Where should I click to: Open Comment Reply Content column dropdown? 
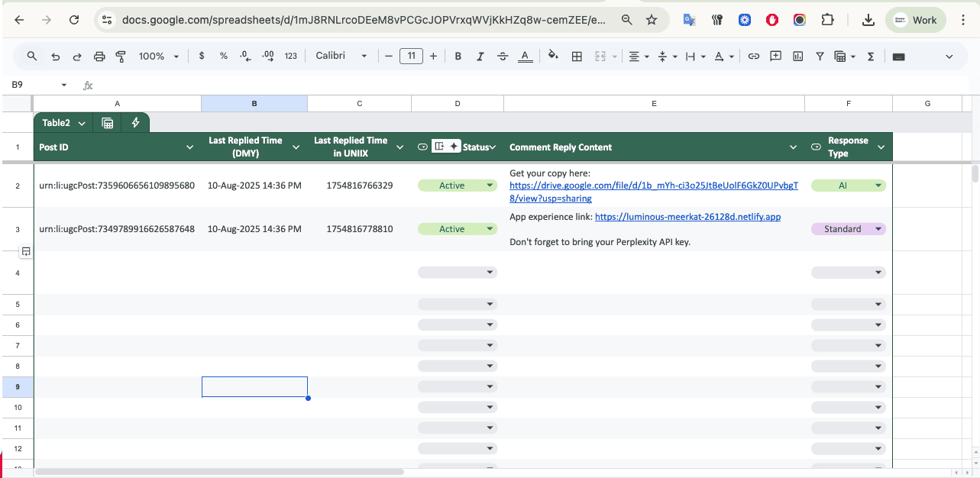click(794, 147)
